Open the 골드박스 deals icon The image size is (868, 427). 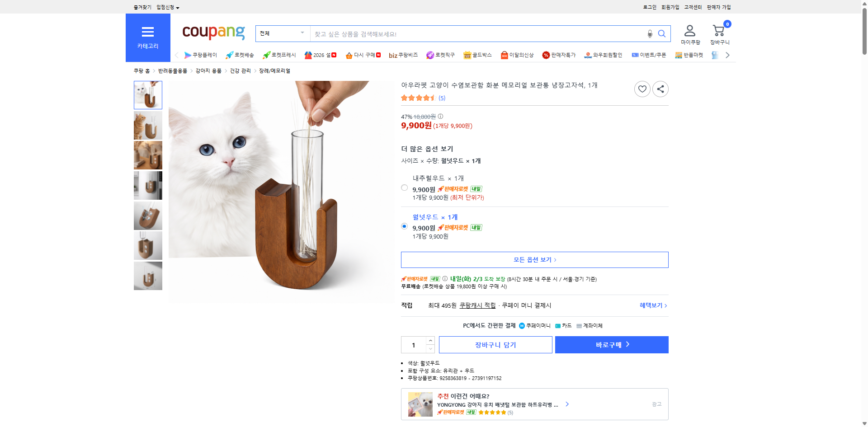click(467, 55)
